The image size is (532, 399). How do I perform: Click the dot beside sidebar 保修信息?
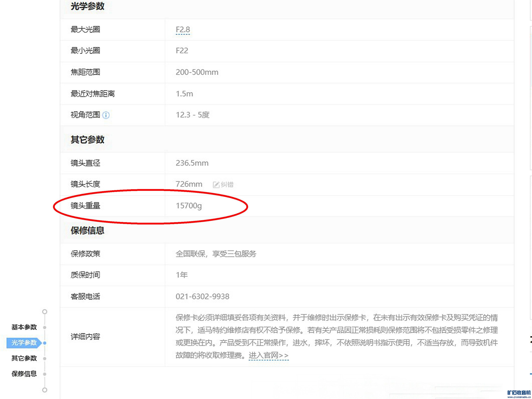tap(44, 374)
